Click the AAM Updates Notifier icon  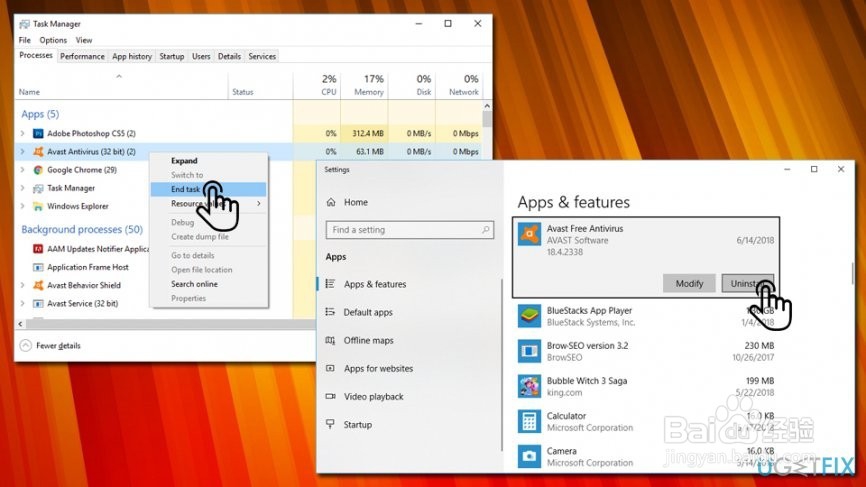38,249
